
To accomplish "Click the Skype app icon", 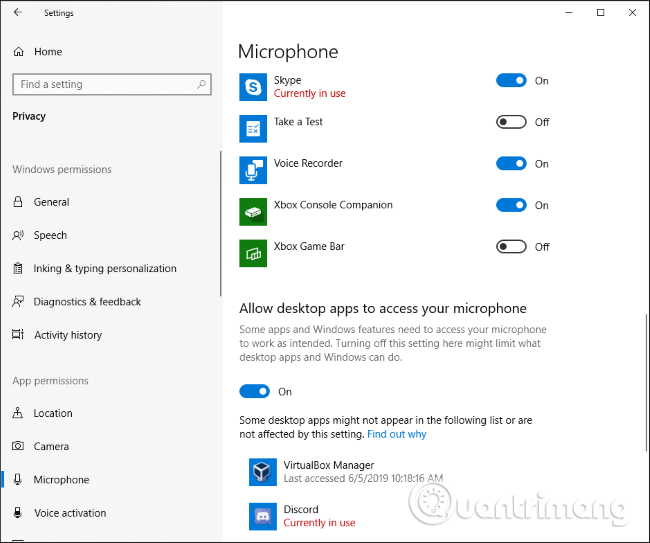I will [x=253, y=87].
